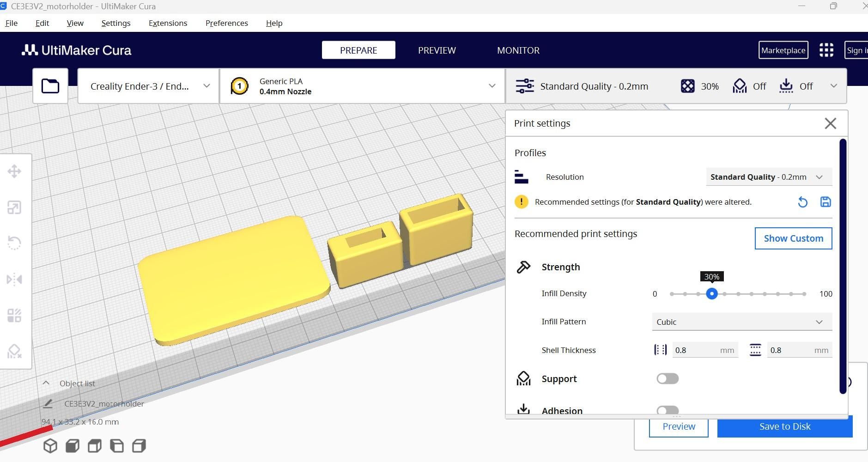Click the Preview button at bottom
The image size is (868, 462).
coord(679,426)
